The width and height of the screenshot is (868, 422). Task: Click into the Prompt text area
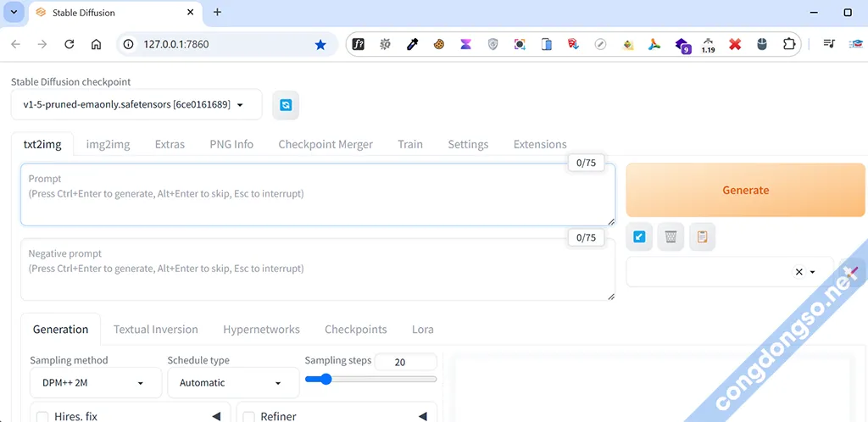(x=318, y=195)
